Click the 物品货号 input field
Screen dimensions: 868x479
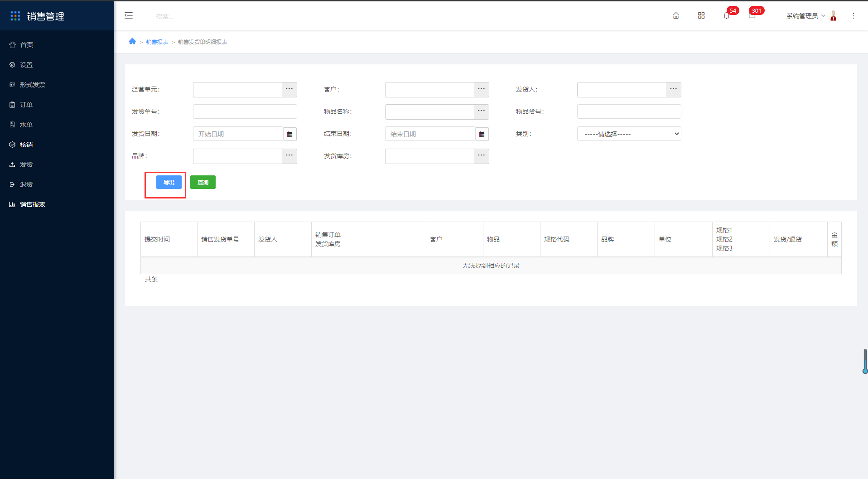(629, 111)
